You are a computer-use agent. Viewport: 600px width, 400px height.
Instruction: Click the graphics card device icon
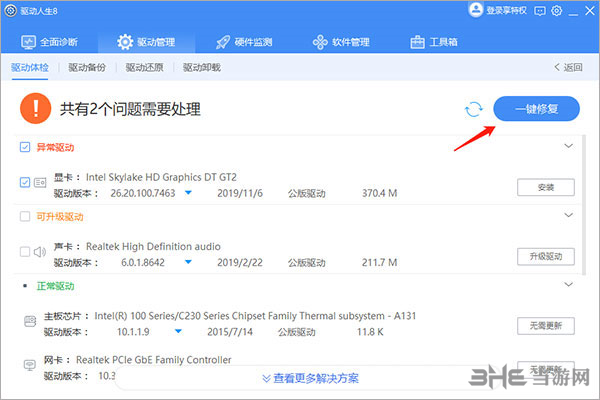40,183
